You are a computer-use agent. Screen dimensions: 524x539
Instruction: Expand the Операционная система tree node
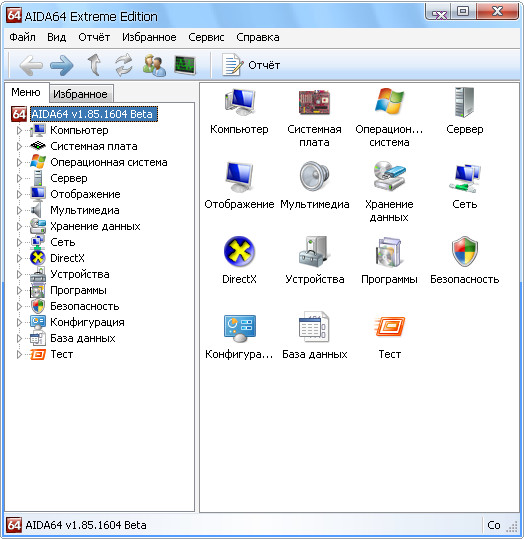click(19, 162)
